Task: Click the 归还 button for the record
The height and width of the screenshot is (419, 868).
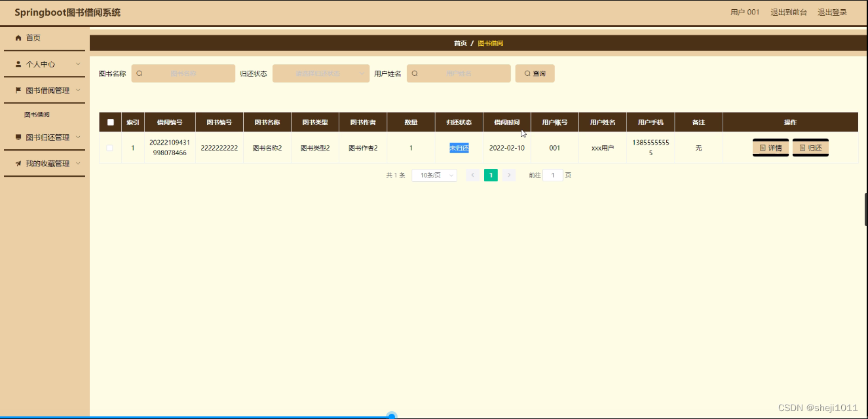Action: click(810, 147)
